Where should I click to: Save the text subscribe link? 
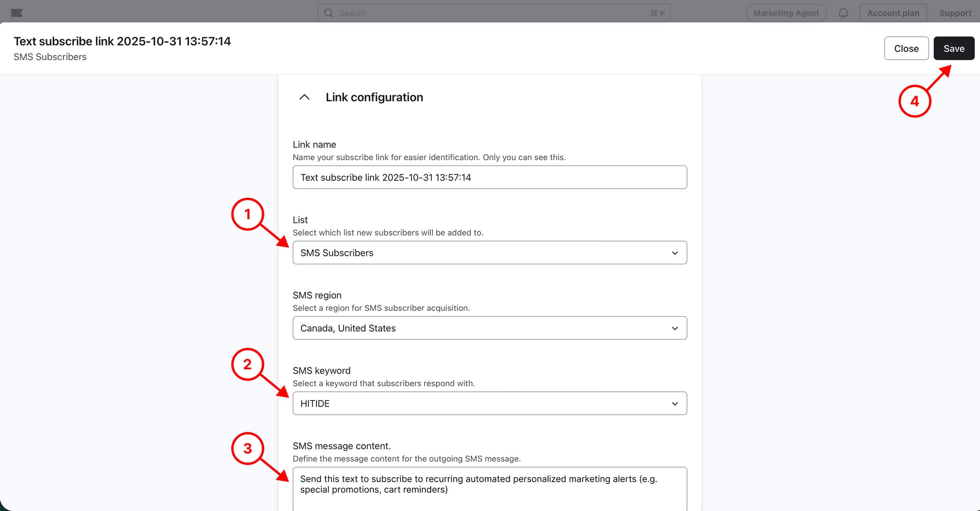click(954, 48)
